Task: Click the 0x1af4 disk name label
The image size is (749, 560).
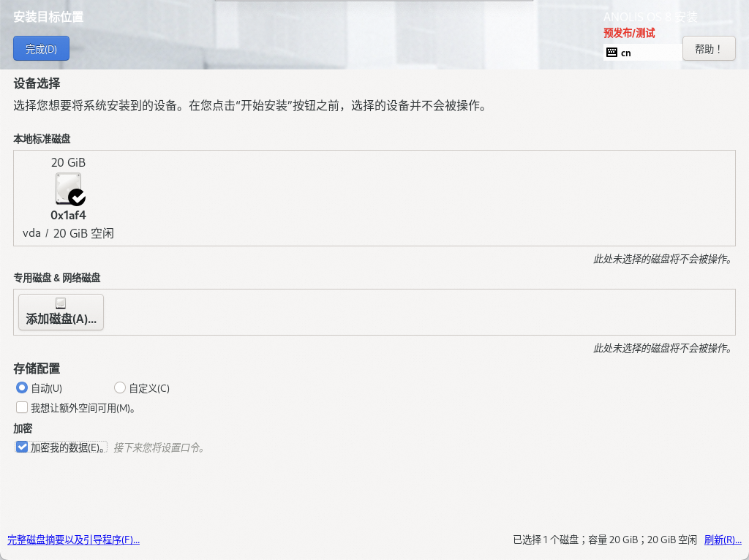Action: tap(68, 215)
